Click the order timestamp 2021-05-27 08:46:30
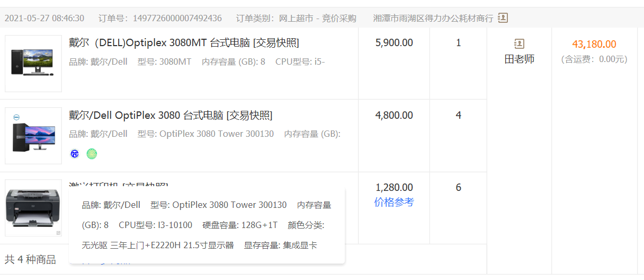Viewport: 644px width, 280px height. (44, 18)
